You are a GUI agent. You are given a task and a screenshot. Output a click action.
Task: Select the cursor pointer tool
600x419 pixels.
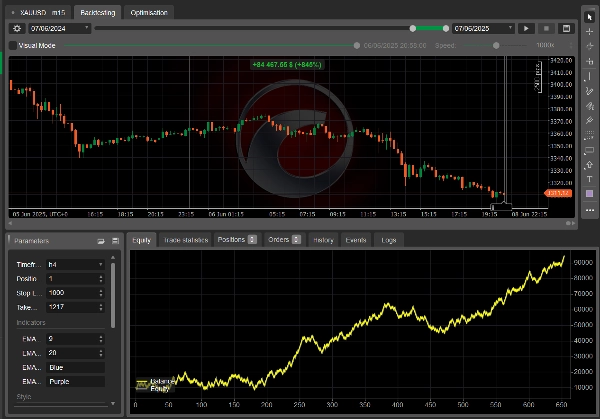(x=590, y=17)
